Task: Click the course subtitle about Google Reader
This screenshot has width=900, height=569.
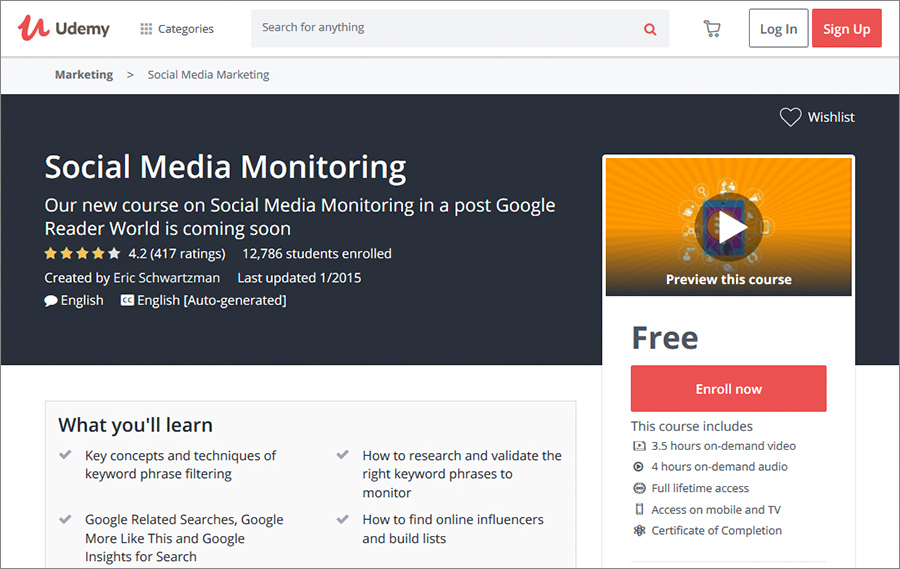Action: click(300, 217)
